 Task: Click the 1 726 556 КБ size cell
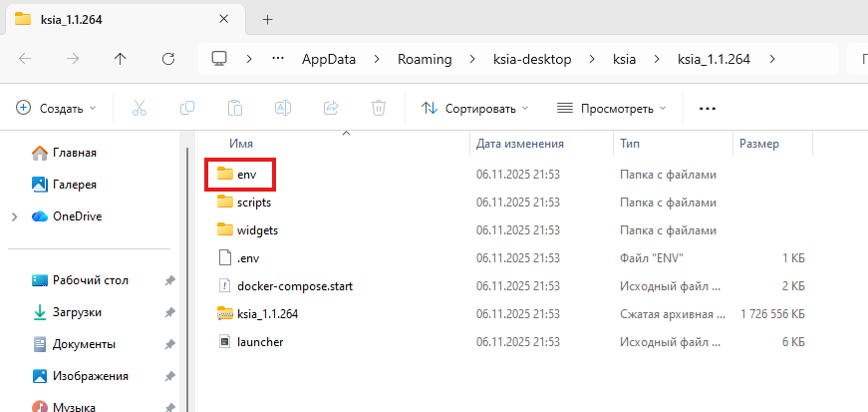772,314
